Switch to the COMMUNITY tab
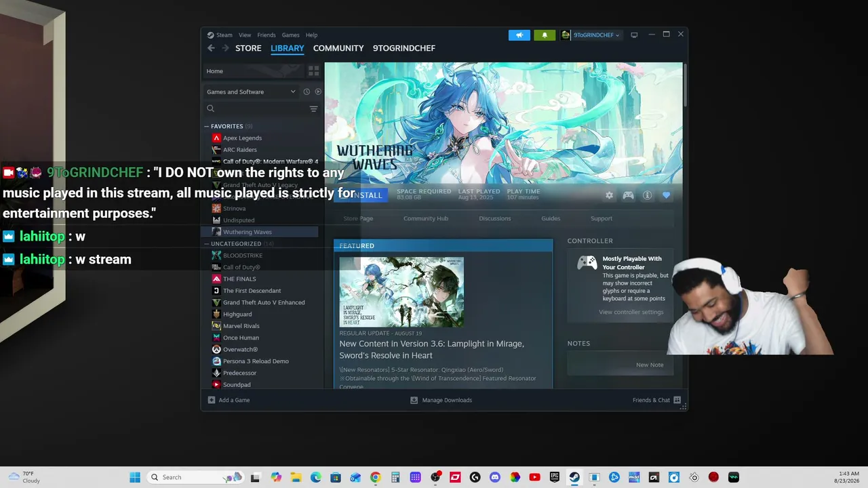Screen dimensions: 868x488 [338, 48]
